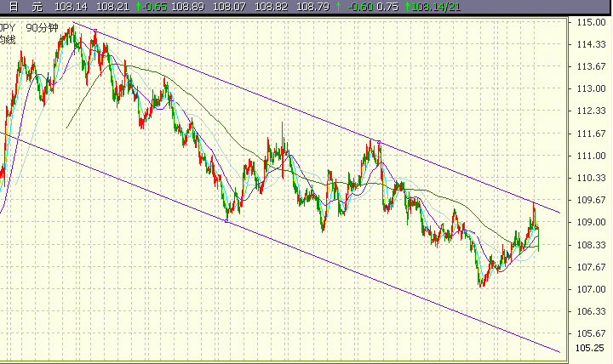Select the -0.65 change value
Viewport: 613px width, 364px height.
click(x=154, y=7)
